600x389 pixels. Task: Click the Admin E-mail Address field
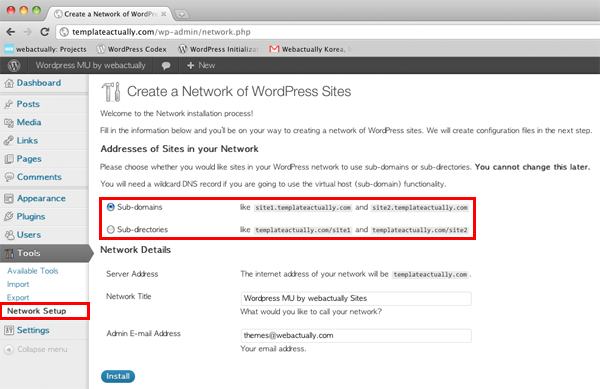356,335
